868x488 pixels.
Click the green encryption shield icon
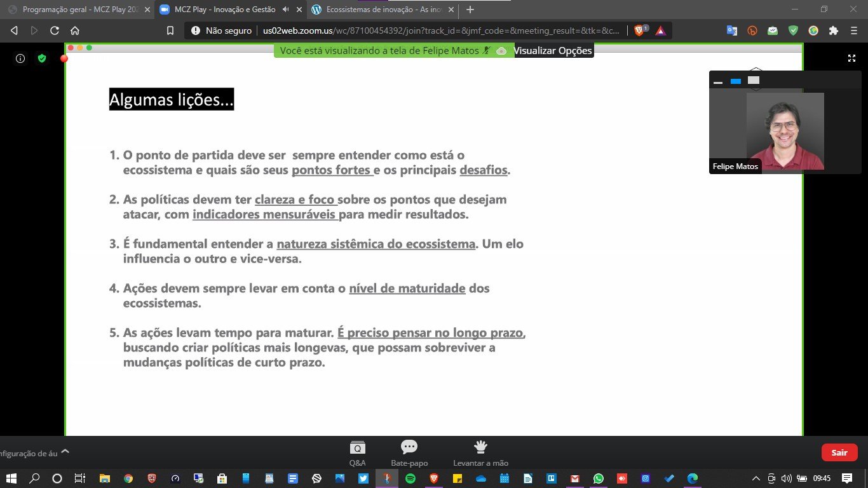coord(42,58)
